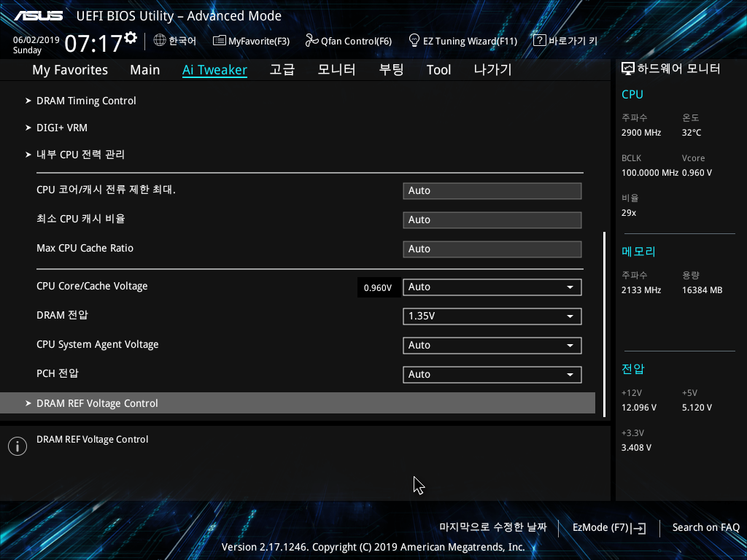Click the 29x ratio value
This screenshot has width=747, height=560.
[628, 213]
